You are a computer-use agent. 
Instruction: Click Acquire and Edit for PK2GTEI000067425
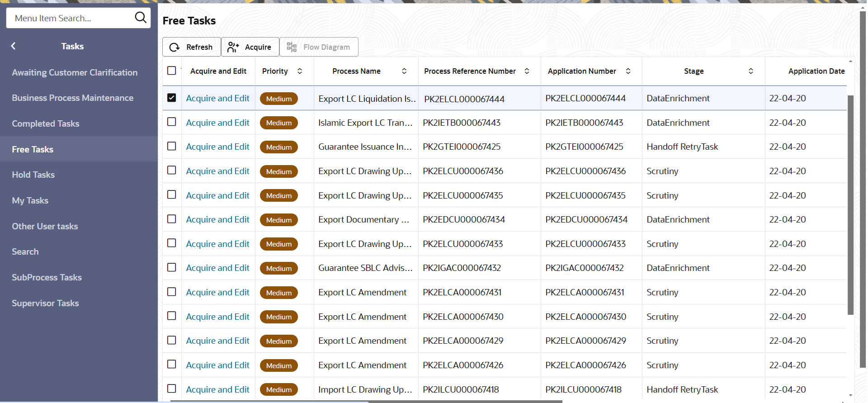click(x=217, y=147)
